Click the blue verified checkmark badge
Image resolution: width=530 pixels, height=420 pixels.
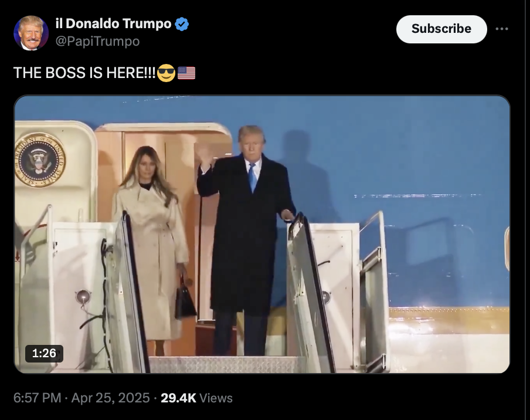point(182,24)
